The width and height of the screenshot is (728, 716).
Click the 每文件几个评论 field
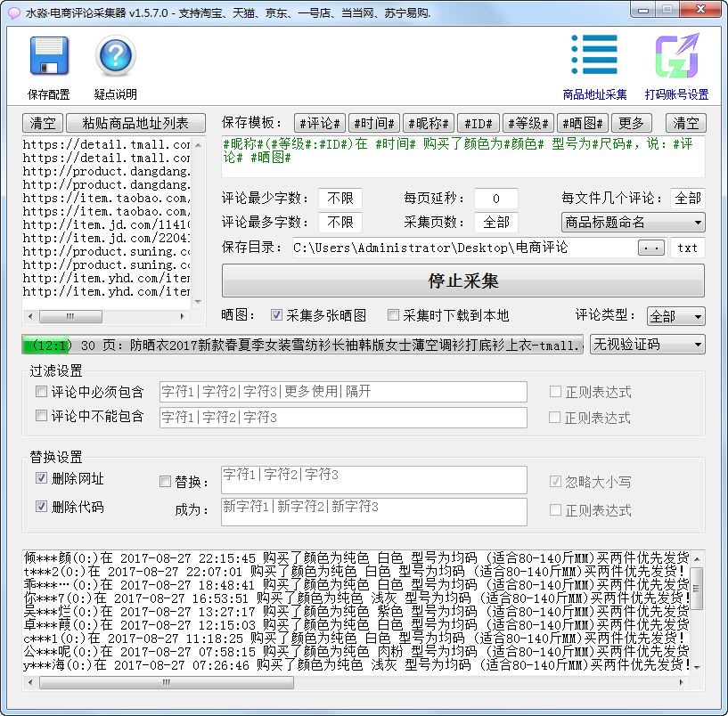click(688, 199)
